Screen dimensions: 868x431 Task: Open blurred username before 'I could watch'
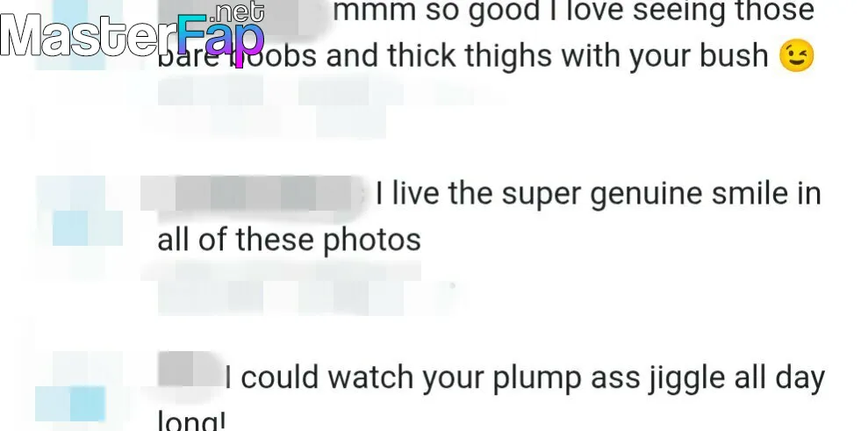pos(190,370)
